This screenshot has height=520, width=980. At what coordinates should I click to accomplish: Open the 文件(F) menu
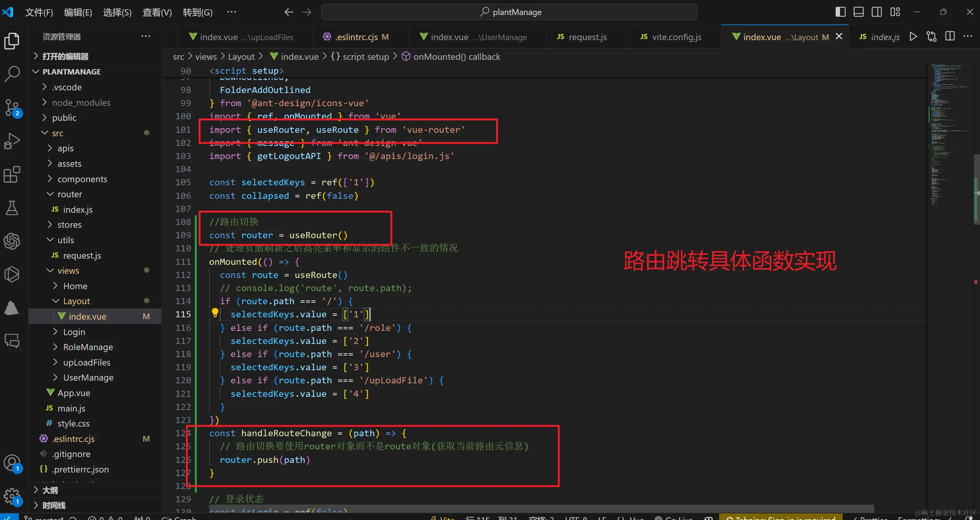(39, 12)
